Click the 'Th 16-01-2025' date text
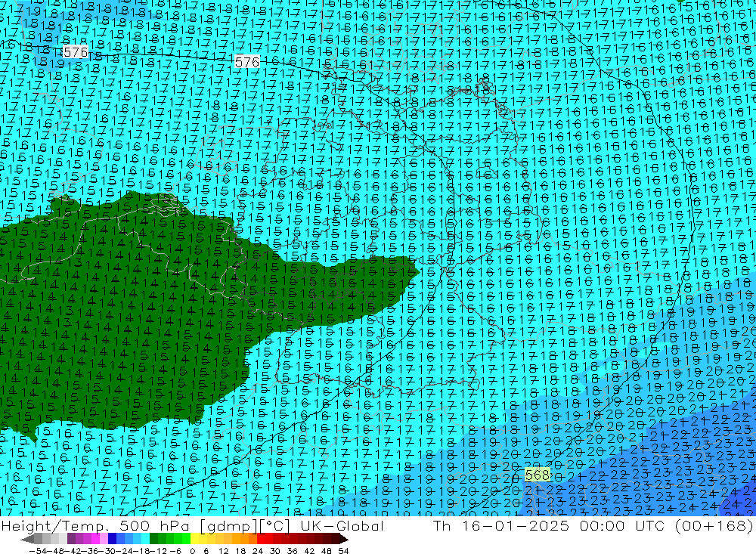Screen dimensions: 756x554 pyautogui.click(x=501, y=525)
